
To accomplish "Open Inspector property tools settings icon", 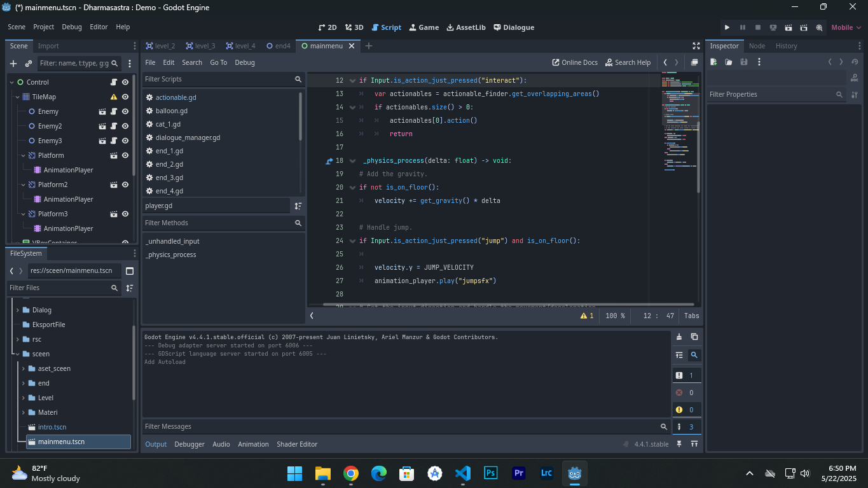I will pos(854,94).
